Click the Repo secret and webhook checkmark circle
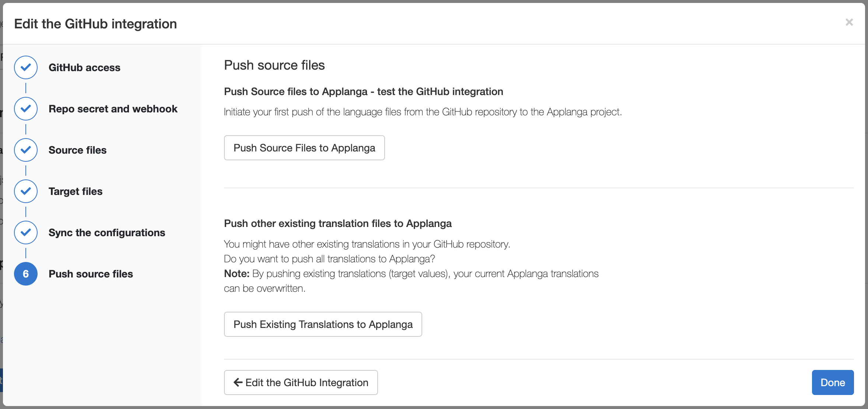Screen dimensions: 868x409 pyautogui.click(x=26, y=109)
